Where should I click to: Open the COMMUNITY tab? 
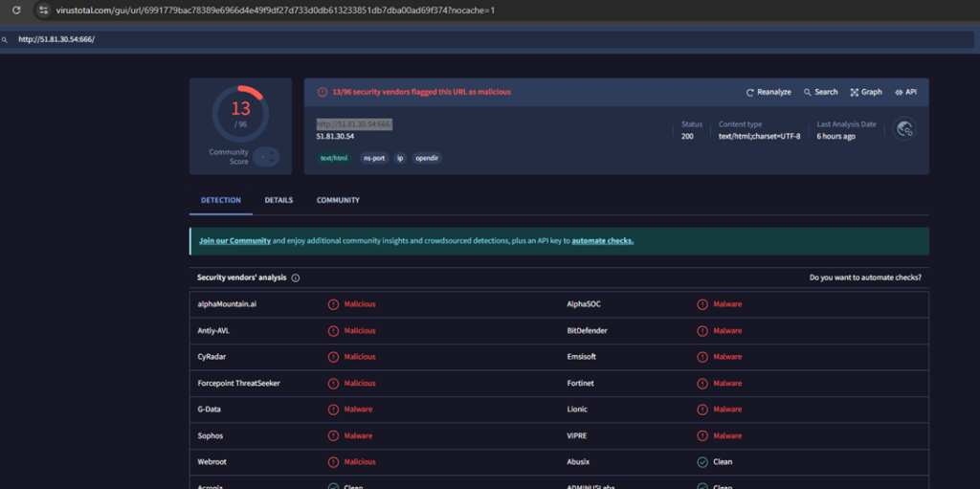tap(338, 200)
